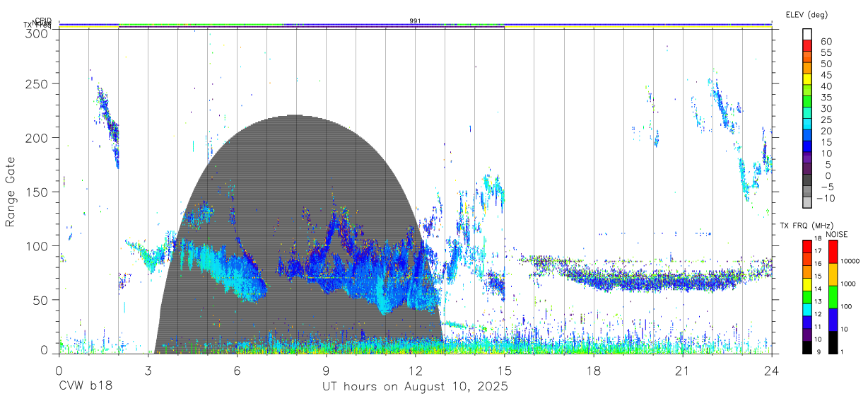Click the red top segment of NOISE colorbar

[x=832, y=251]
